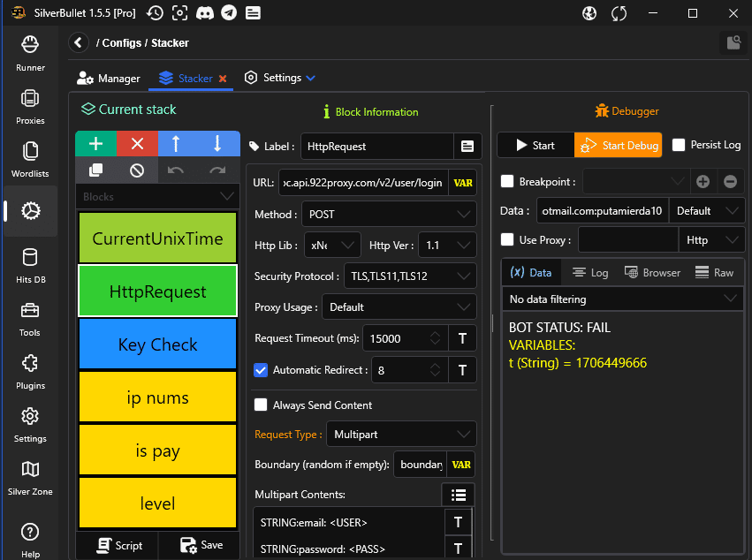Switch to the Manager tab
The height and width of the screenshot is (560, 752).
109,79
